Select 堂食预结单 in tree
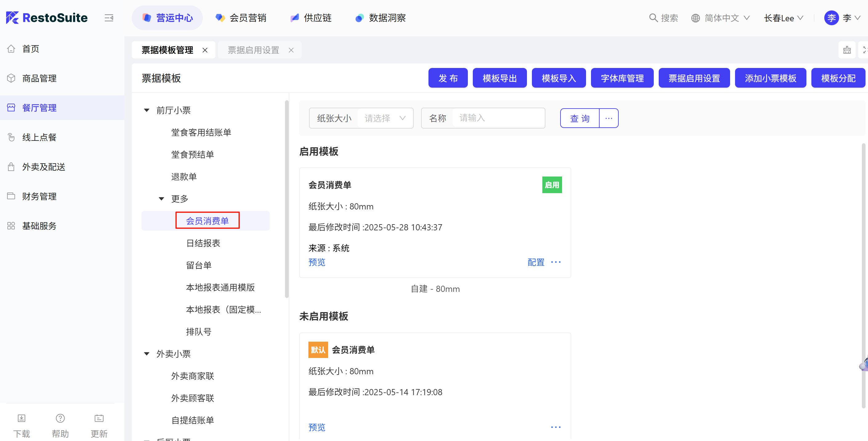This screenshot has height=441, width=868. click(x=192, y=154)
